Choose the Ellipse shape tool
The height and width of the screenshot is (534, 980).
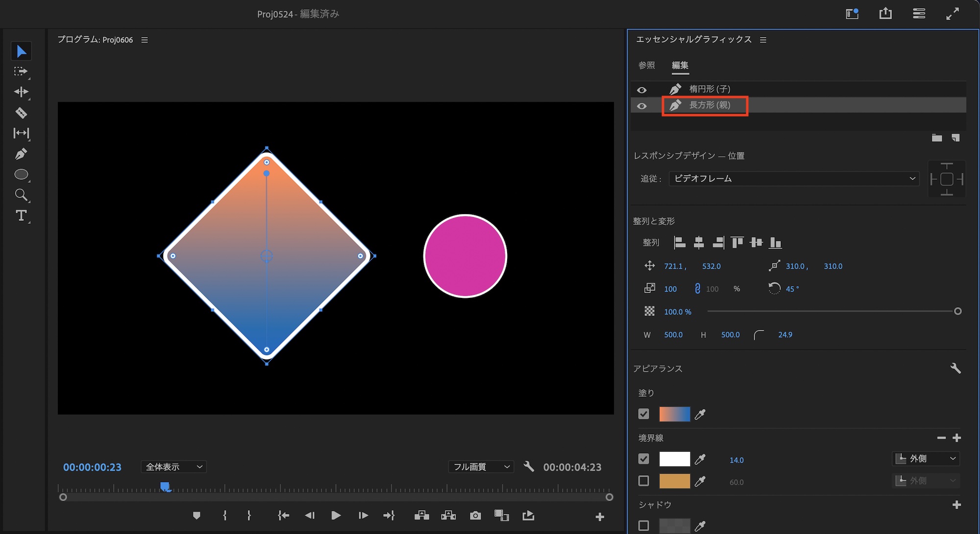21,174
